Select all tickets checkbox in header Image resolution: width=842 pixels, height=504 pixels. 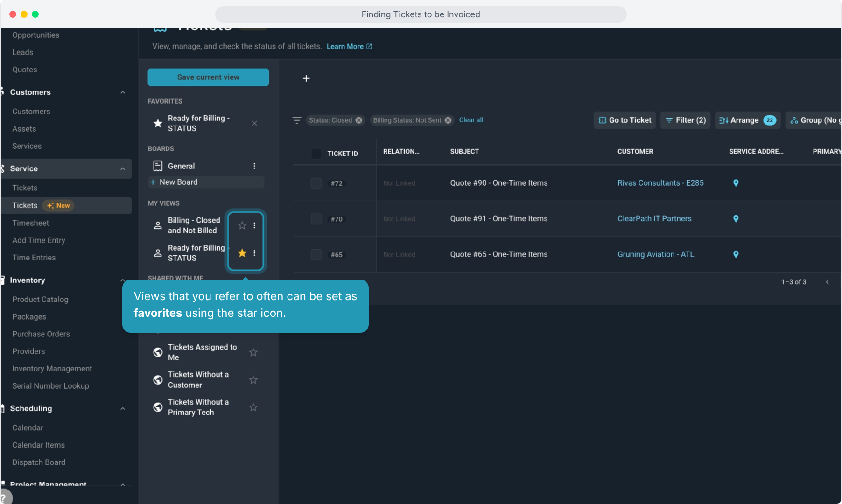pos(316,154)
